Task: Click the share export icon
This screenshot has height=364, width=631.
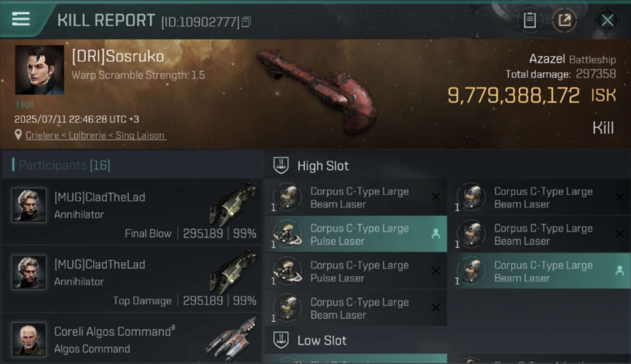Action: coord(564,20)
